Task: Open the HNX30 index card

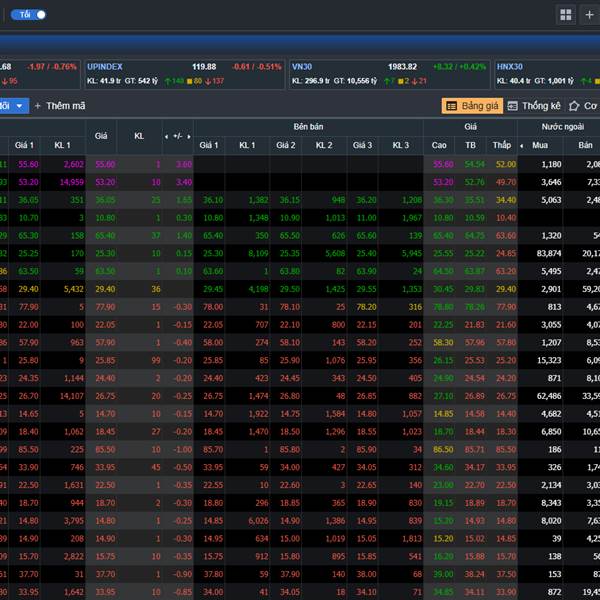Action: point(545,73)
